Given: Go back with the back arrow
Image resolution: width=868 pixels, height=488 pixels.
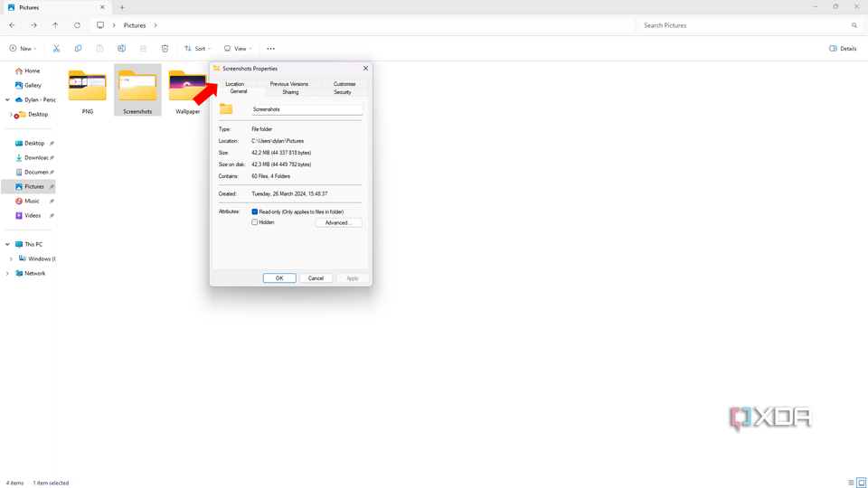Looking at the screenshot, I should (x=12, y=25).
